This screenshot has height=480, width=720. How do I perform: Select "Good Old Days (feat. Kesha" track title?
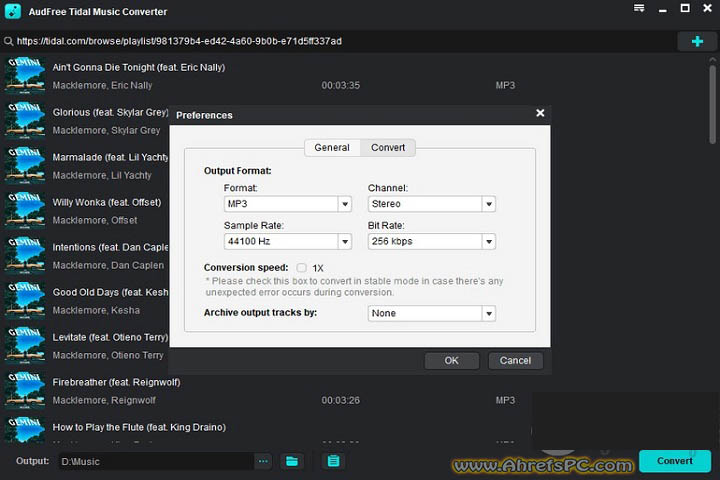110,293
